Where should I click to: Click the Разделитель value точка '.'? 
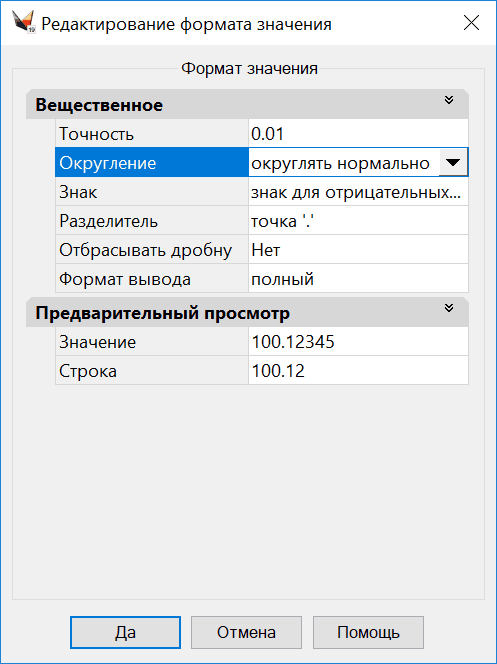pyautogui.click(x=358, y=221)
